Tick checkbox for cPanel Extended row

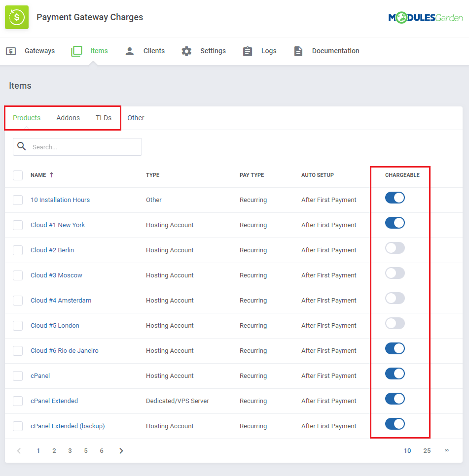[18, 401]
